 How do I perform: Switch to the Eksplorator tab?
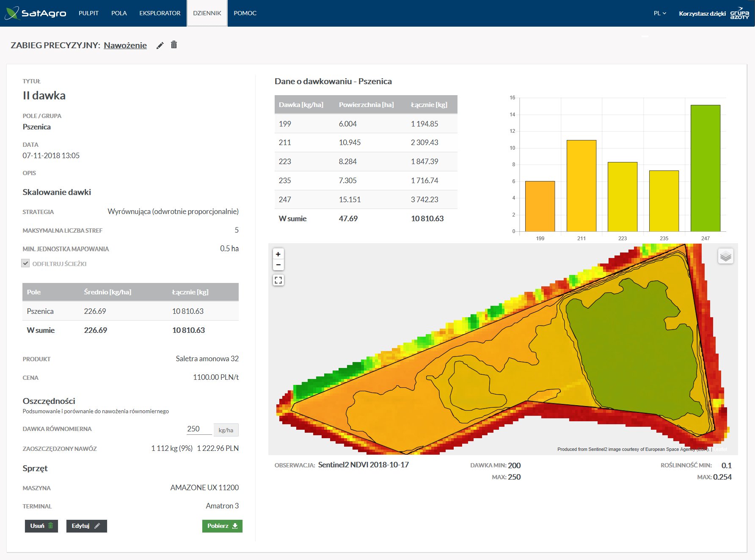click(160, 13)
